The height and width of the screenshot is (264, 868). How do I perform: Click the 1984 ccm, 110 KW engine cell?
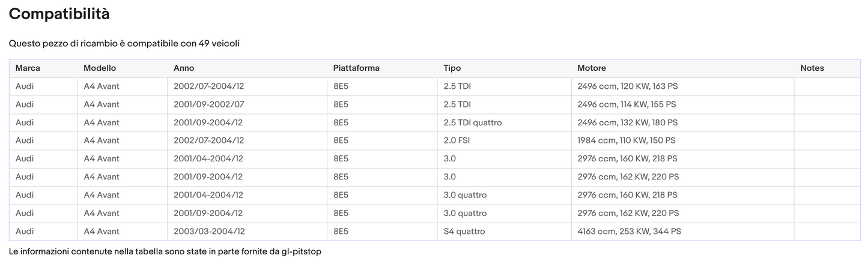(x=626, y=140)
